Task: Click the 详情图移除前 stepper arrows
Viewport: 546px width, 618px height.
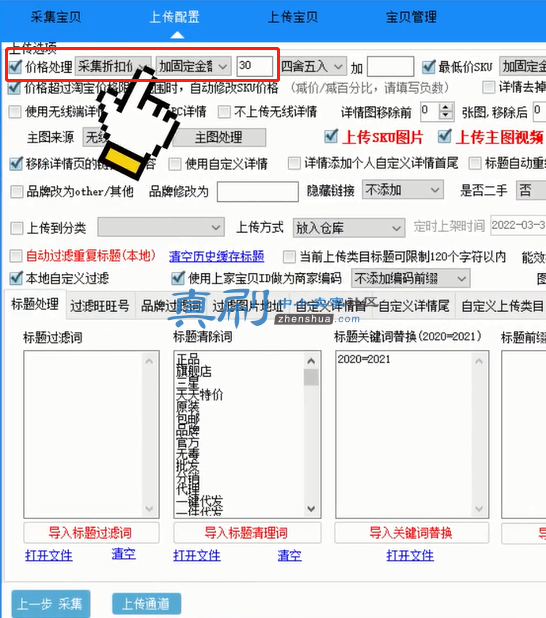Action: click(x=445, y=111)
